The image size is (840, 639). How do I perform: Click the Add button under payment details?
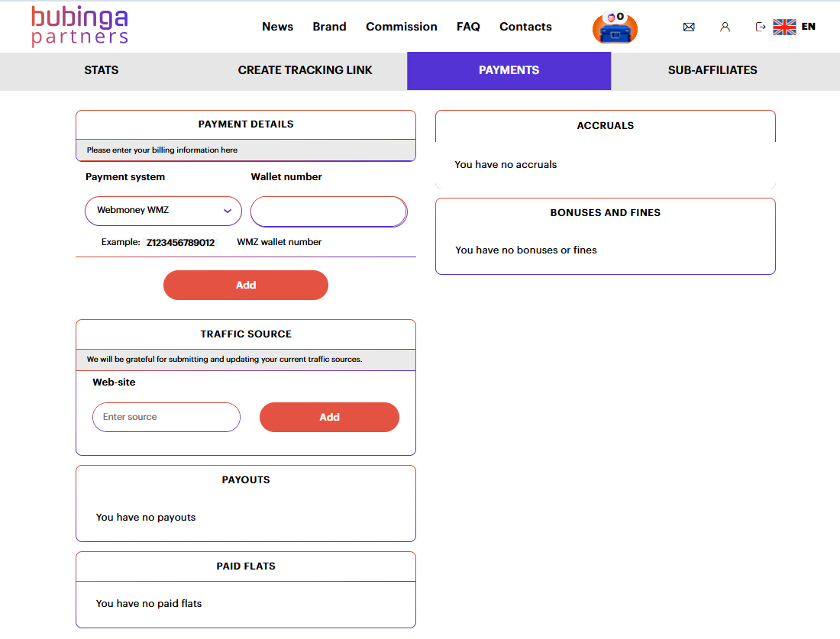pyautogui.click(x=246, y=285)
